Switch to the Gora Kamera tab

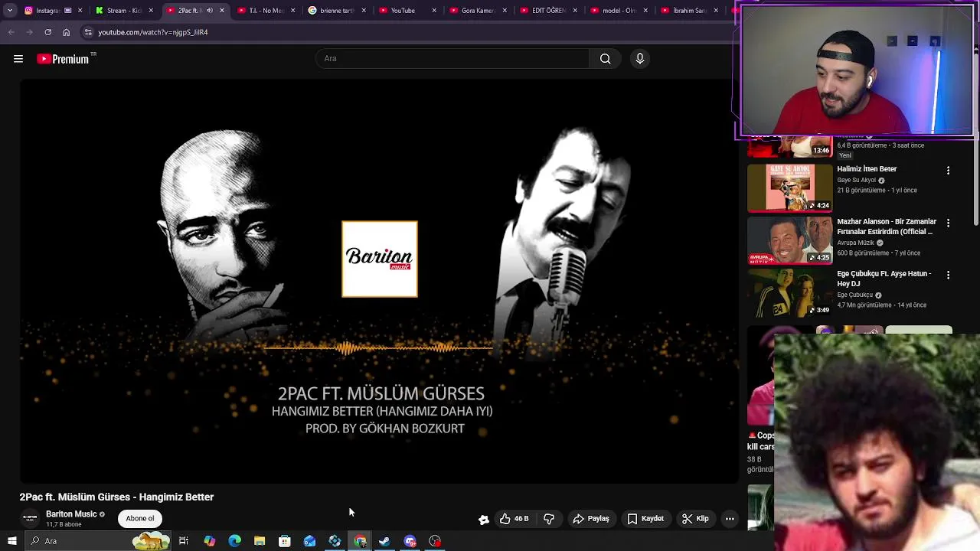coord(478,11)
